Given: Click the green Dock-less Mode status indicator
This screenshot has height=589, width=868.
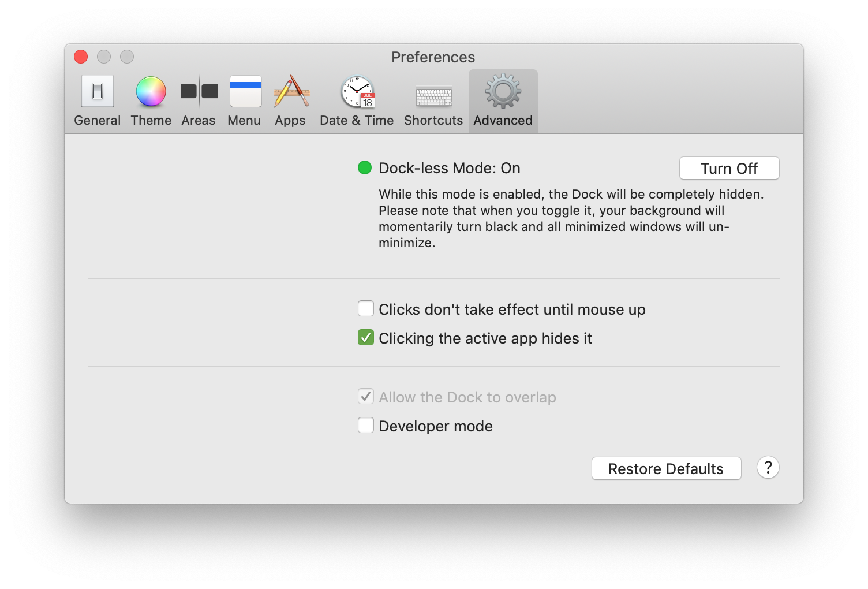Looking at the screenshot, I should (x=365, y=167).
